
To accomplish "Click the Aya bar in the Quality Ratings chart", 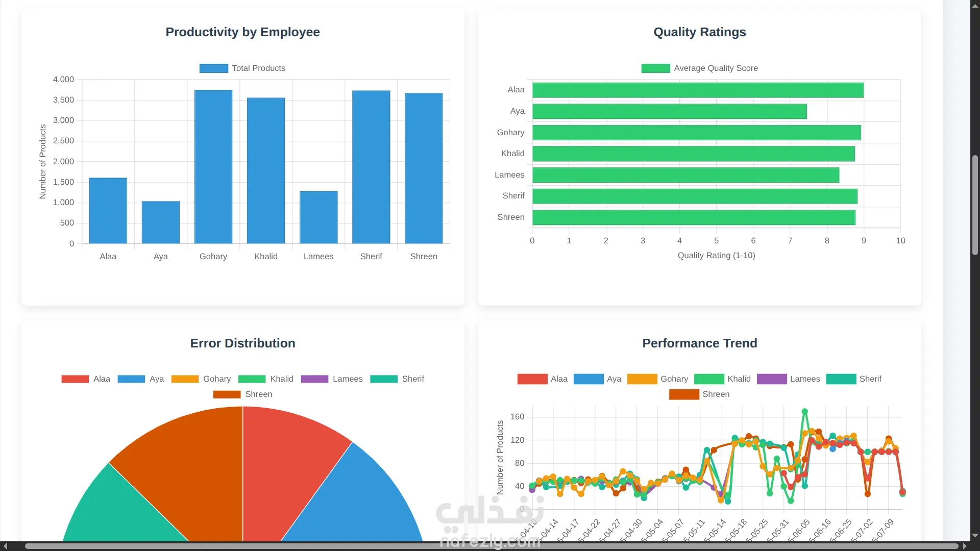I will pos(669,111).
